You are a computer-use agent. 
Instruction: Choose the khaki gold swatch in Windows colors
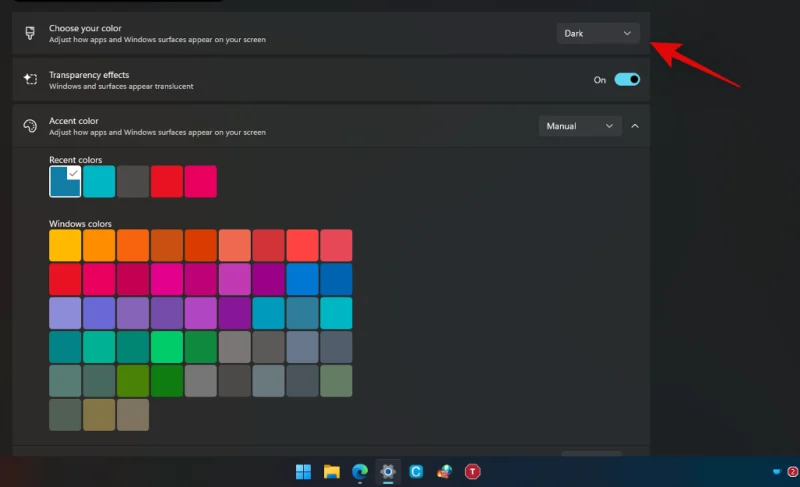(99, 415)
